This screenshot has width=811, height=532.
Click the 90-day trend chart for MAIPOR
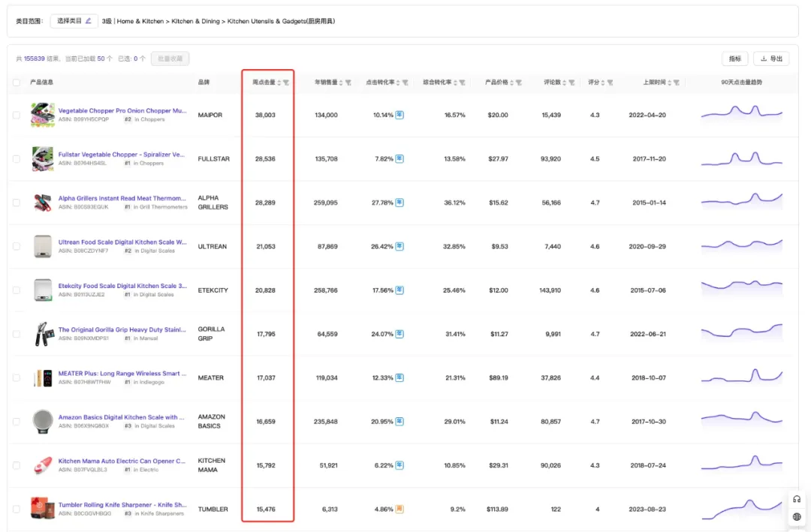coord(742,113)
